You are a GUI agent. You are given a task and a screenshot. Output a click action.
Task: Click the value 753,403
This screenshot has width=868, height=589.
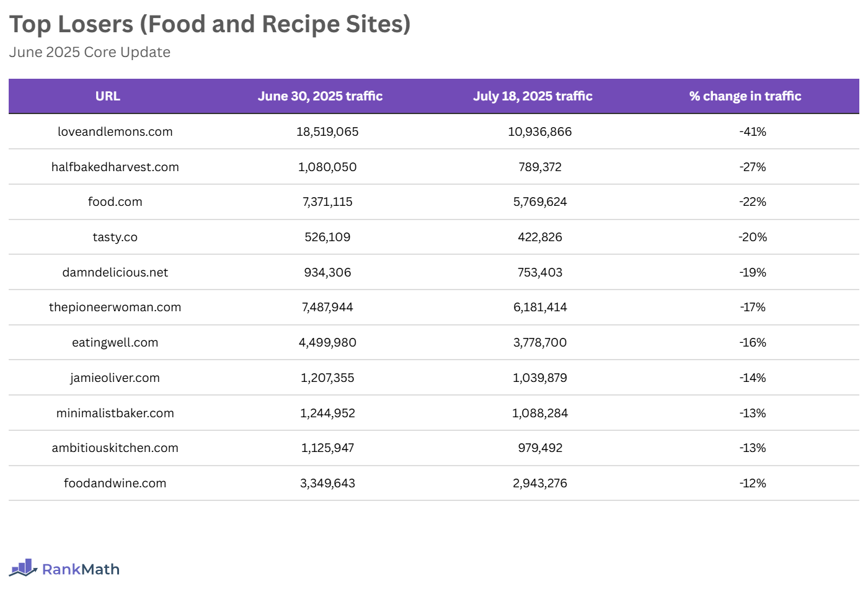click(x=540, y=272)
